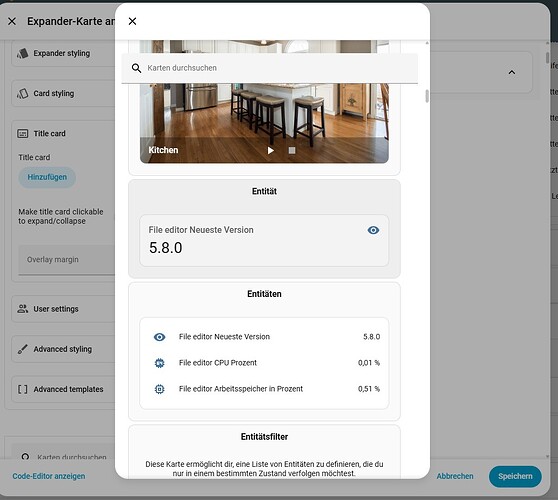Click the eye icon beside File editor Neueste Version row
This screenshot has width=558, height=500.
(x=159, y=337)
